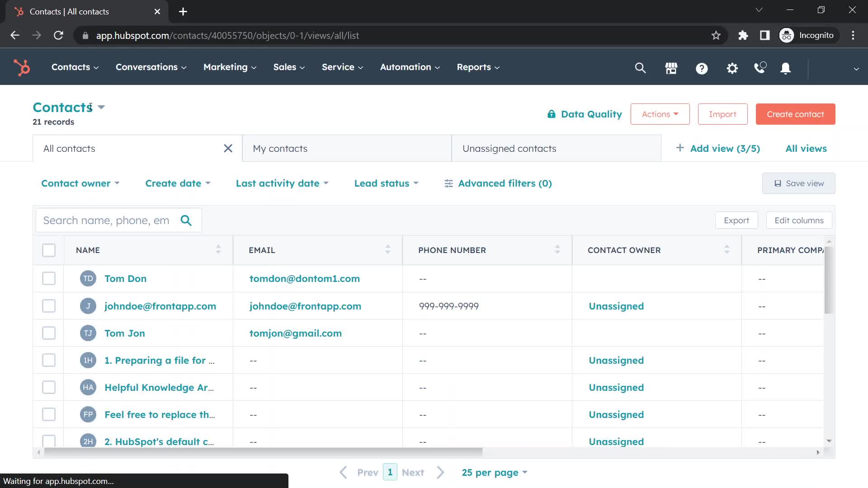This screenshot has height=488, width=868.
Task: Click the Data Quality lock icon
Action: (x=551, y=114)
